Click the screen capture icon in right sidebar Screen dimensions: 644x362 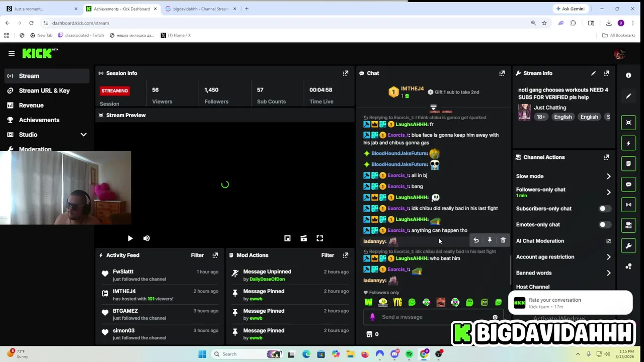tap(628, 123)
